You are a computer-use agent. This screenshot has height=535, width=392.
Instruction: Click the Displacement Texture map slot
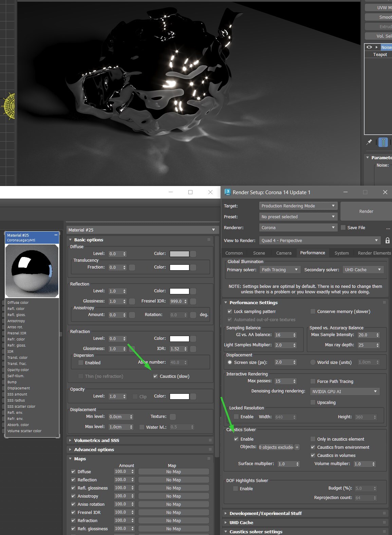172,417
